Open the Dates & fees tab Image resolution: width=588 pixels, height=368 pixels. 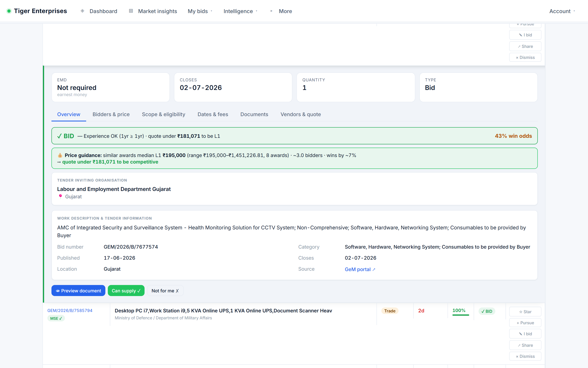click(213, 114)
